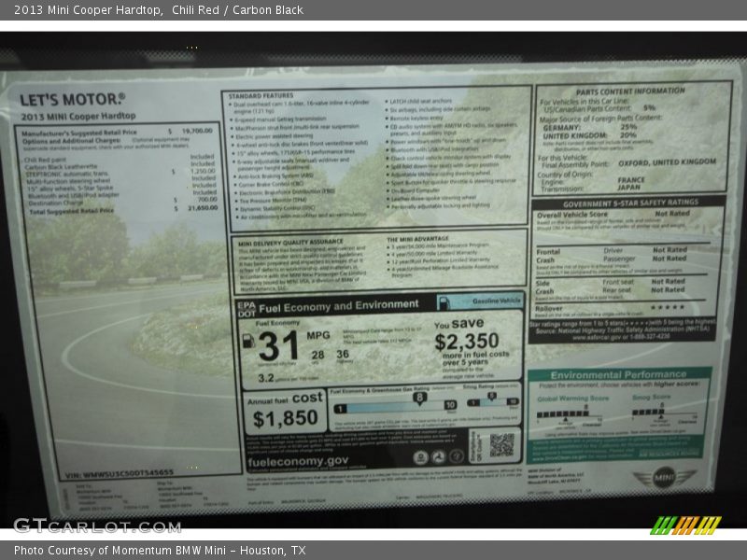Click the city MPG value '28'
Viewport: 747px width, 560px height.
coord(317,355)
